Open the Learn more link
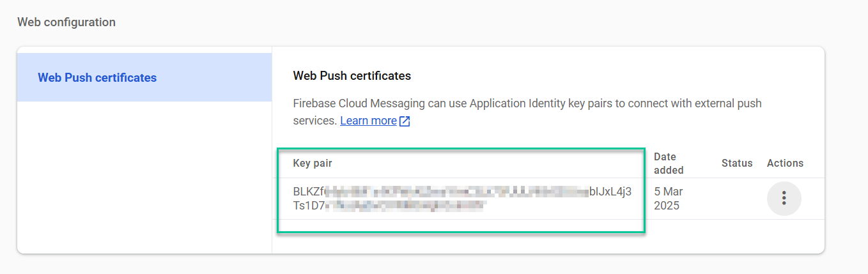868x274 pixels. click(368, 121)
